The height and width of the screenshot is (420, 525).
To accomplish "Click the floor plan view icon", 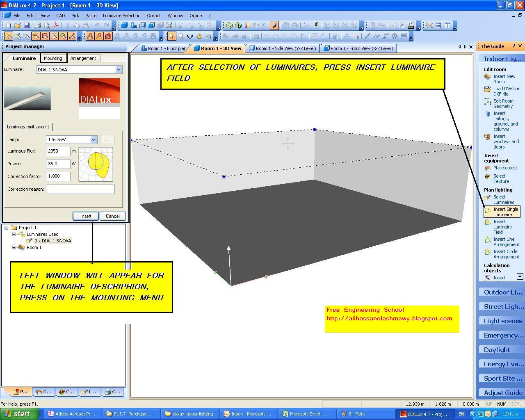I will pos(133,25).
